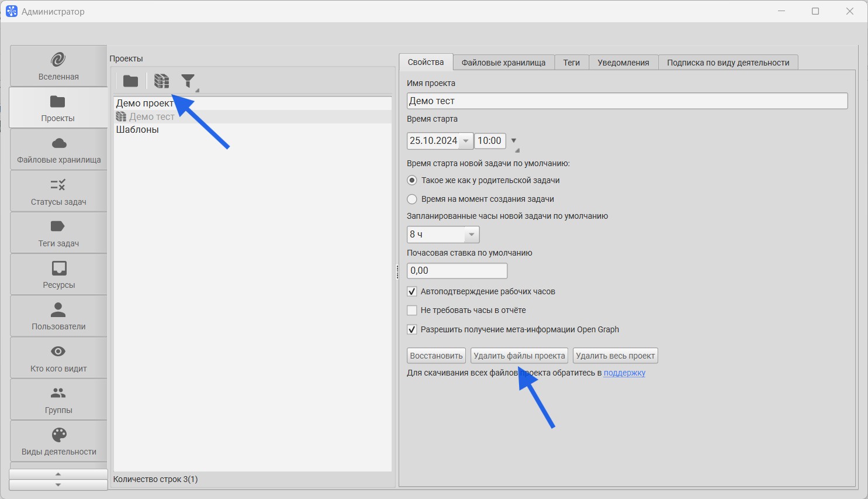Open Теги задач section
The width and height of the screenshot is (868, 499).
58,233
